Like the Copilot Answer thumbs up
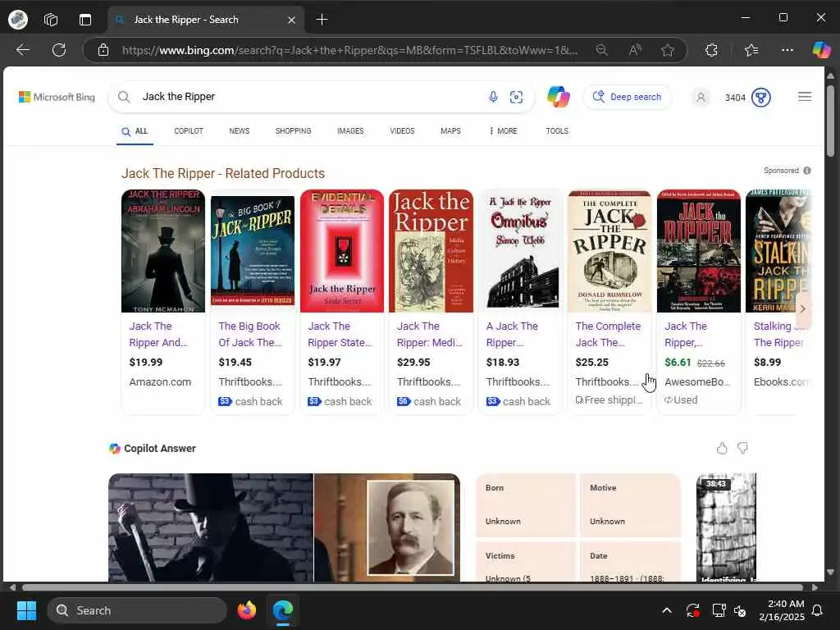840x630 pixels. pos(722,449)
